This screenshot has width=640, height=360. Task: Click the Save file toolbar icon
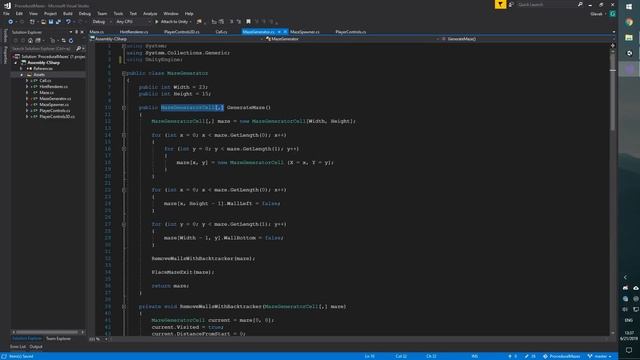pos(51,22)
